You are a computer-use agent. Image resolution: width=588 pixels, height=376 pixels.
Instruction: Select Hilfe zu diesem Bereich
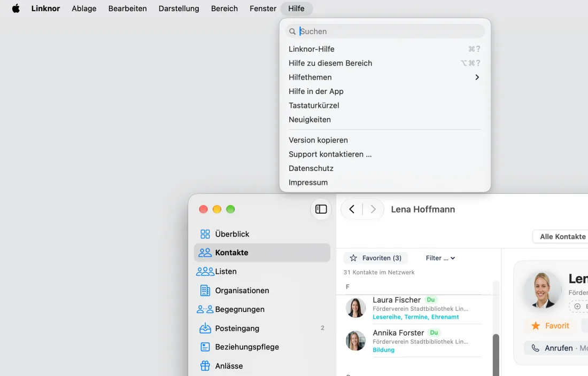(385, 64)
